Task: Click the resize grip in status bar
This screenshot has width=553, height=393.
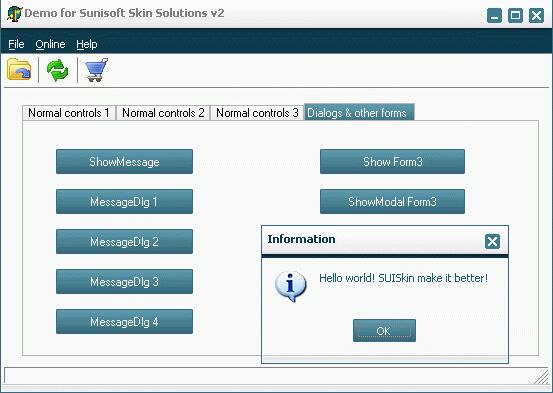Action: (541, 377)
